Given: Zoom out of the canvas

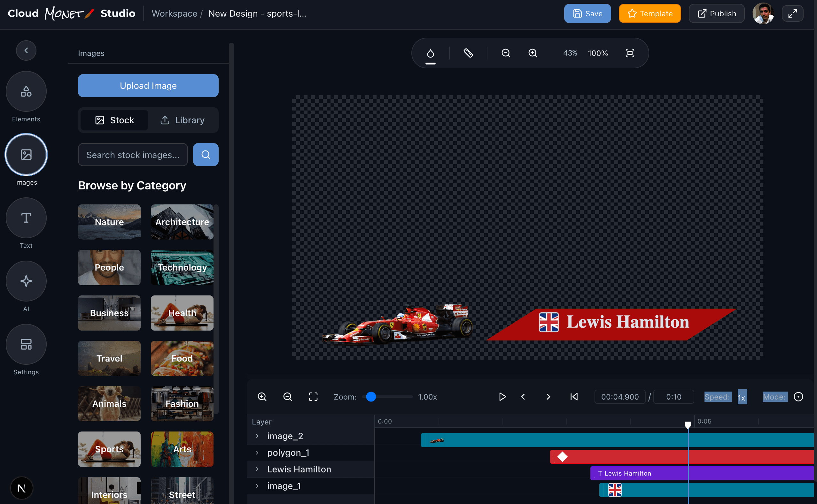Looking at the screenshot, I should [x=506, y=53].
